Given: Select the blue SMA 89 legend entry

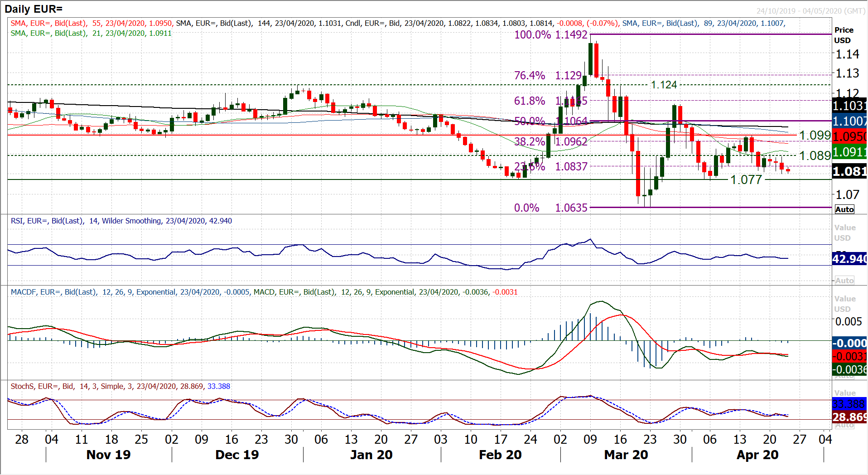Looking at the screenshot, I should [x=704, y=23].
